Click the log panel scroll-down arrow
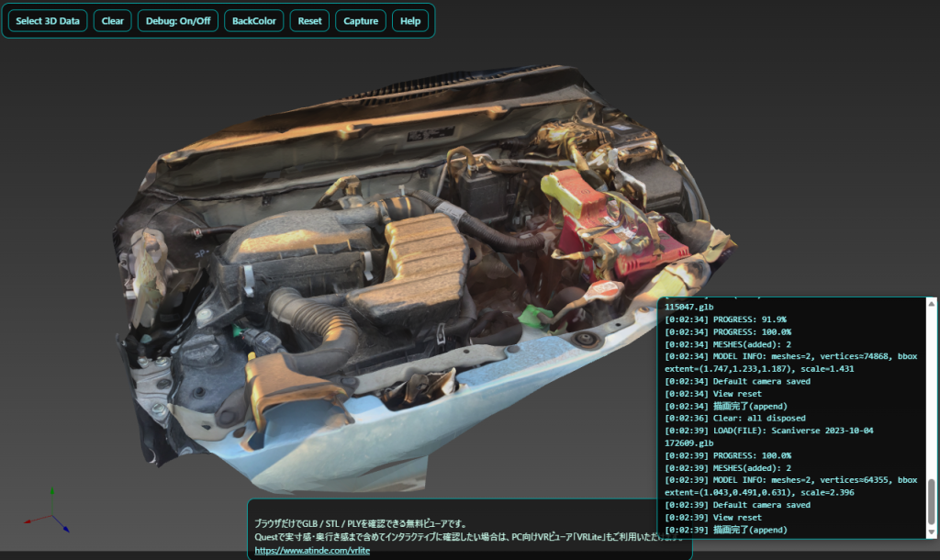The width and height of the screenshot is (940, 560). (932, 532)
